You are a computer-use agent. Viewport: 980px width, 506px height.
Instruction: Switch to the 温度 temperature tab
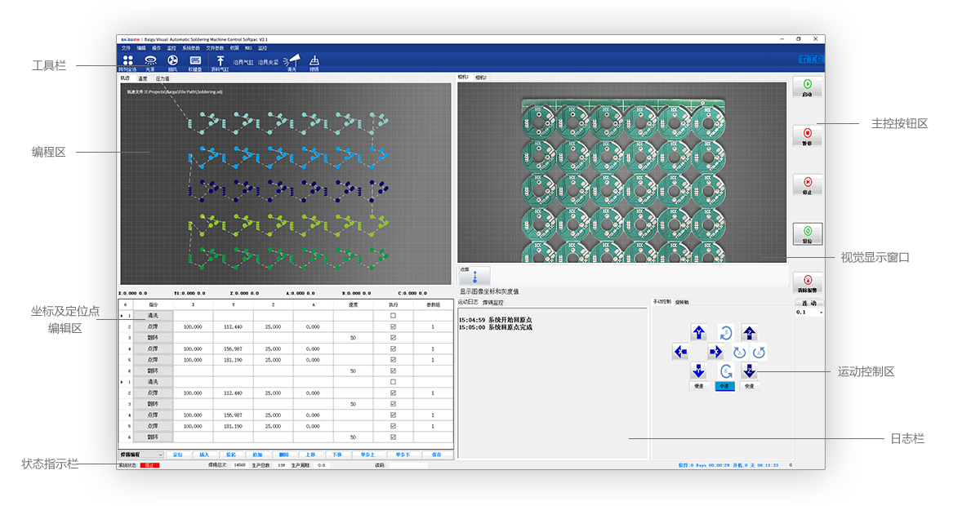click(143, 78)
